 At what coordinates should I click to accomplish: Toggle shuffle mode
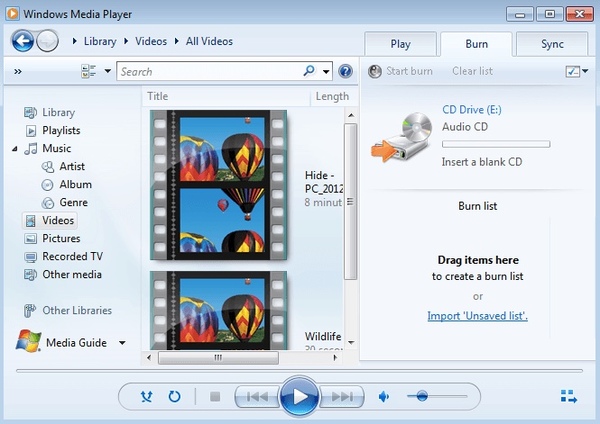(147, 396)
